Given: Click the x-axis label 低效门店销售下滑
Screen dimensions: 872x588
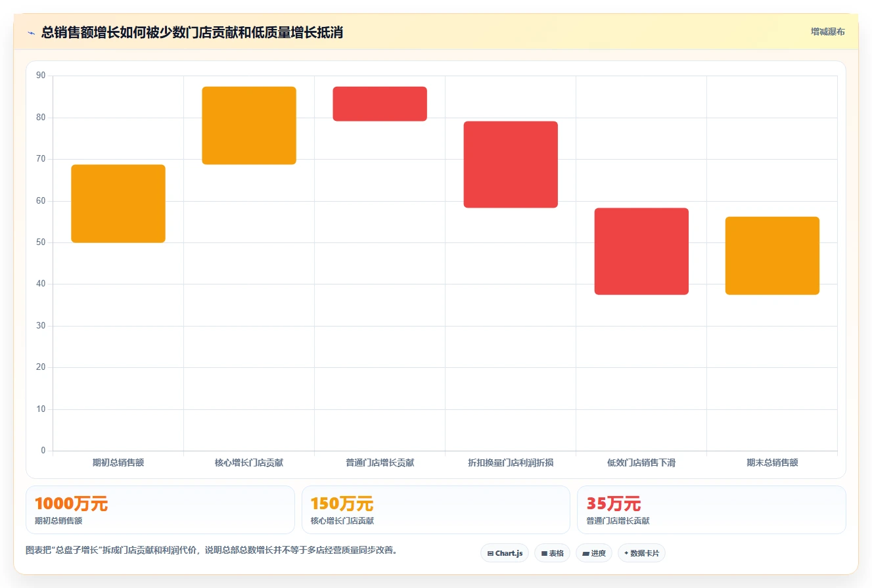Looking at the screenshot, I should [641, 463].
